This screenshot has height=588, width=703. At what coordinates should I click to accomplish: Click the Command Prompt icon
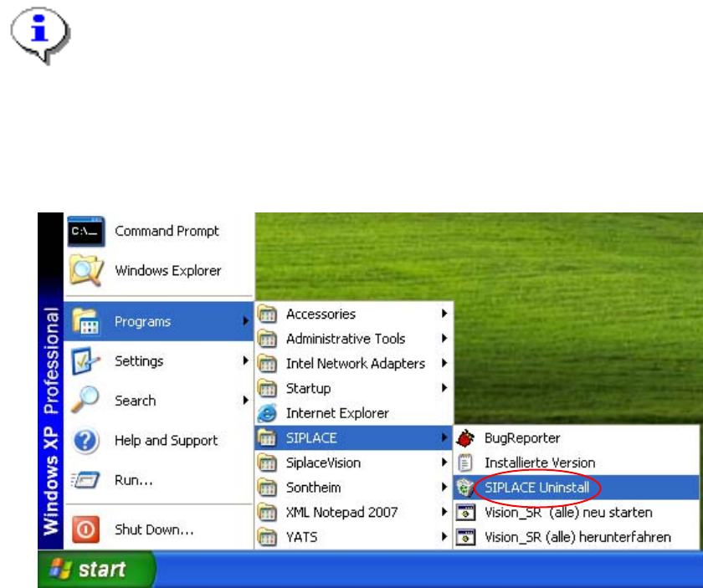[x=86, y=231]
